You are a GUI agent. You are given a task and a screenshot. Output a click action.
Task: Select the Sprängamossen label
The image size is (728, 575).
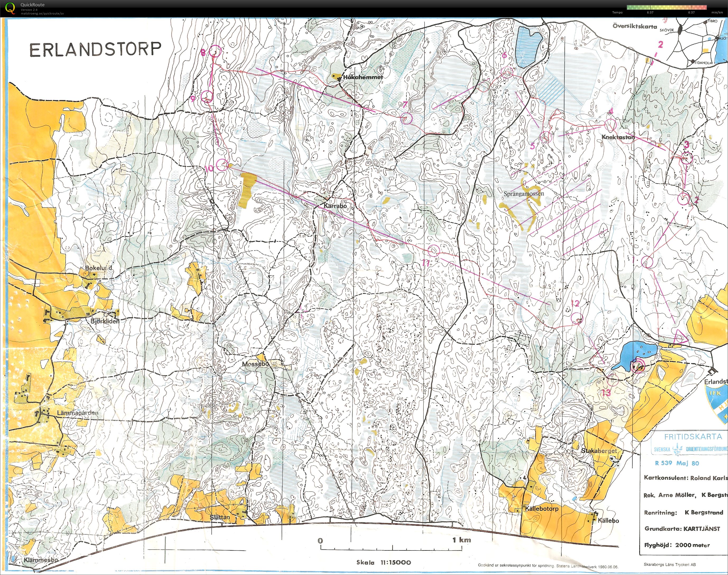click(524, 194)
